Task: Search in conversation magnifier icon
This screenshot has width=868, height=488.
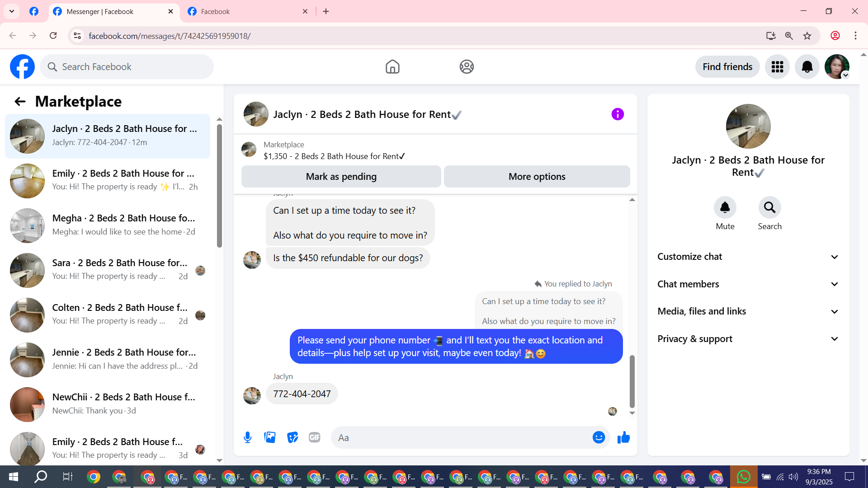Action: (x=769, y=207)
